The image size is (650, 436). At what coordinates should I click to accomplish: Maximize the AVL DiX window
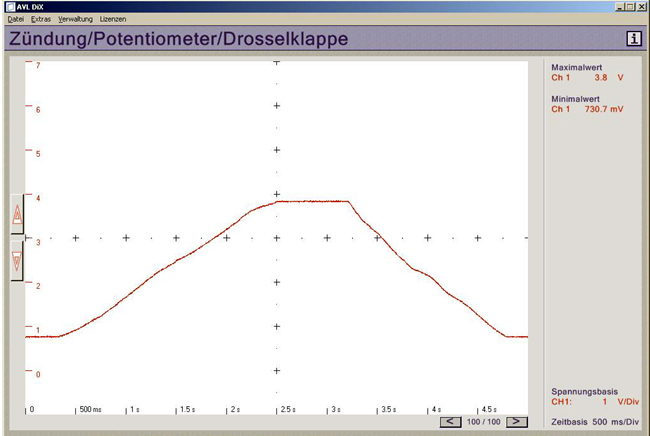coord(629,6)
